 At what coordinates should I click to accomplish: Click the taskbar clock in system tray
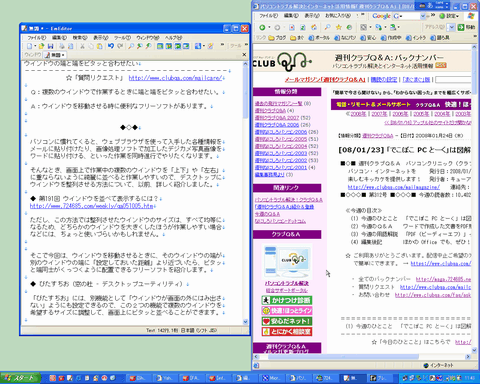[x=469, y=378]
